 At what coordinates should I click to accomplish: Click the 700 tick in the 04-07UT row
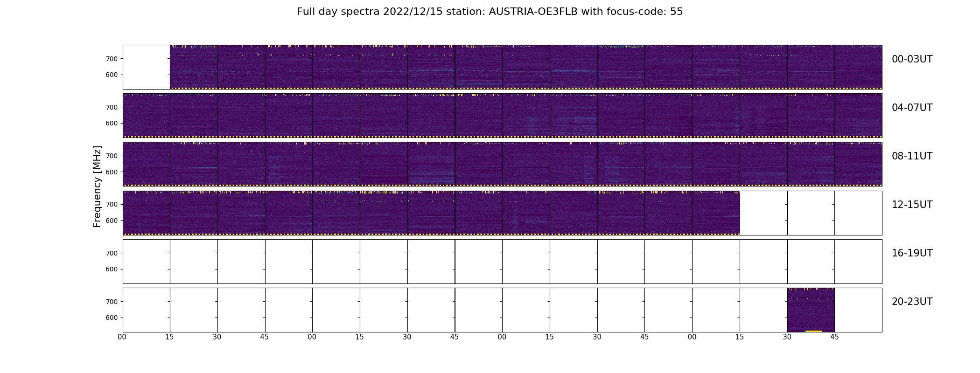point(112,107)
